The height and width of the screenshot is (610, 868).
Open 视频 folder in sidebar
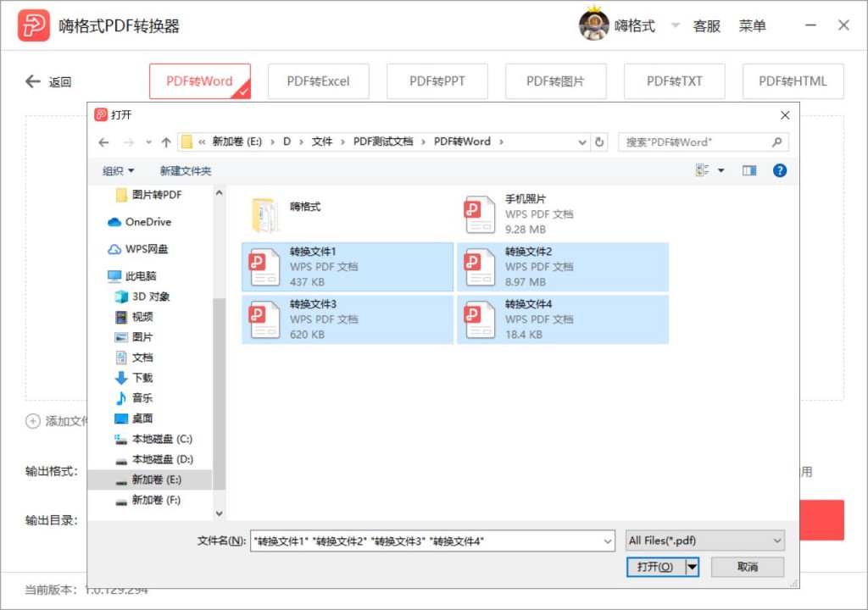(x=134, y=317)
